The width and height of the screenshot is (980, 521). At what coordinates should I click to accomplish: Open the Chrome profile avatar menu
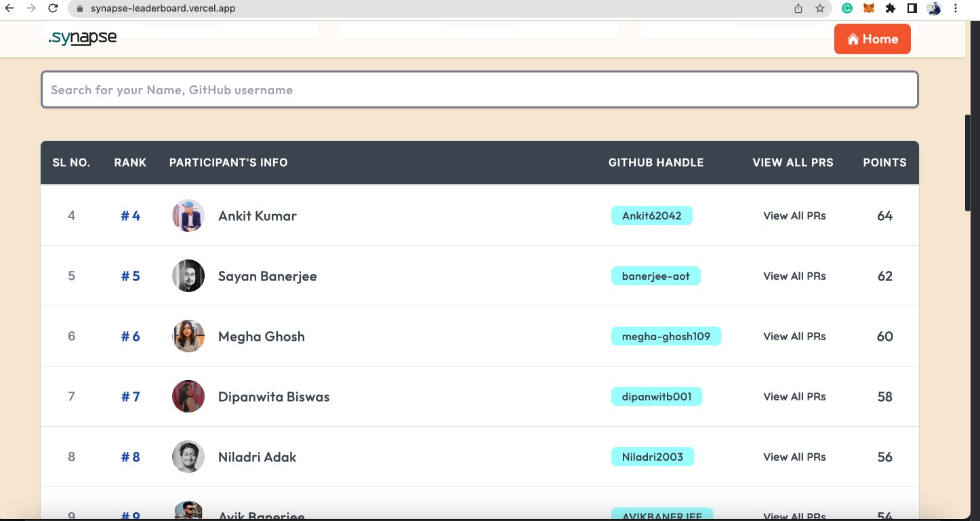934,9
